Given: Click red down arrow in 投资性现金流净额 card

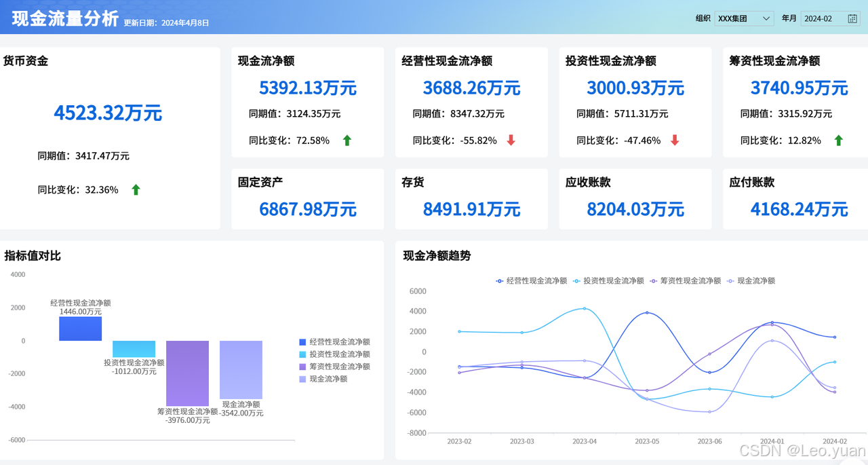Looking at the screenshot, I should coord(675,141).
